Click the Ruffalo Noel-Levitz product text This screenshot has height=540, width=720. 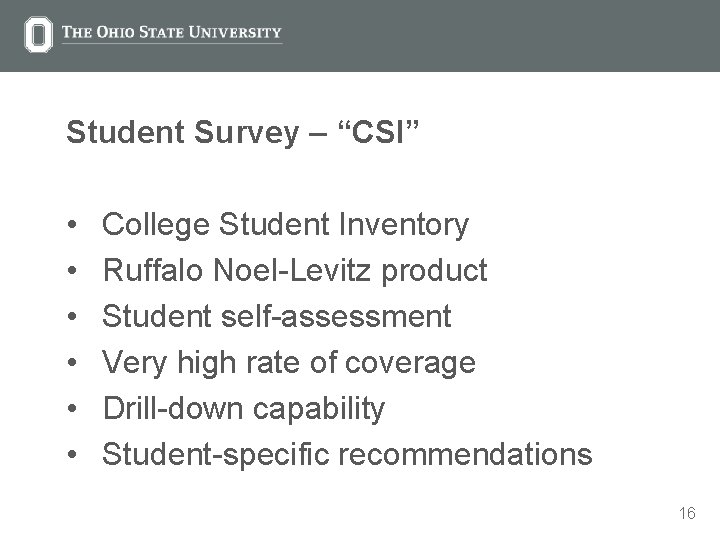pyautogui.click(x=295, y=271)
